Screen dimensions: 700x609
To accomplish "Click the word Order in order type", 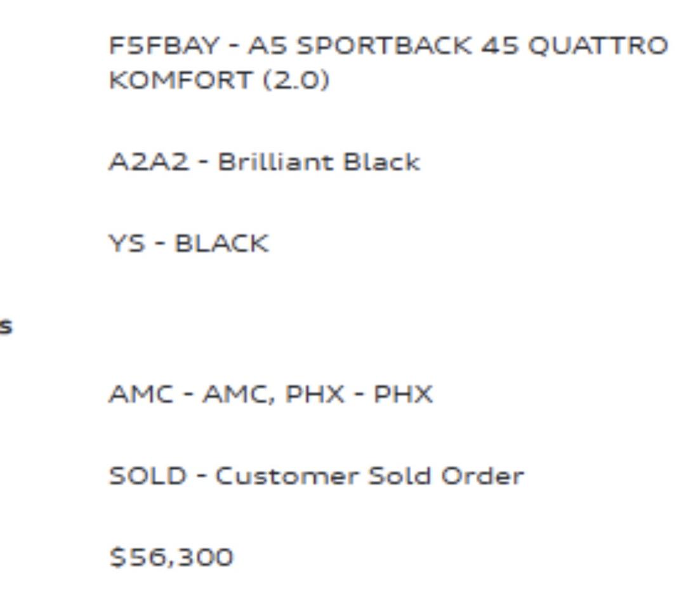I will (483, 476).
